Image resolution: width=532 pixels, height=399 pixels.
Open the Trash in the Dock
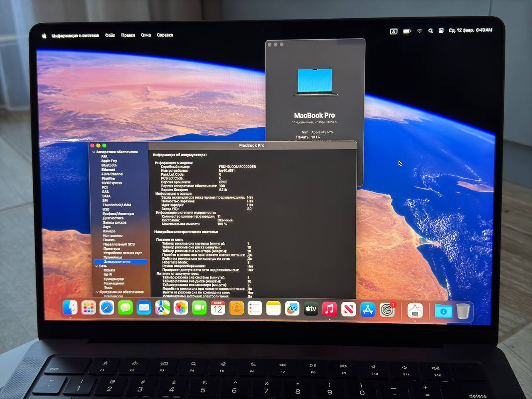pos(463,311)
